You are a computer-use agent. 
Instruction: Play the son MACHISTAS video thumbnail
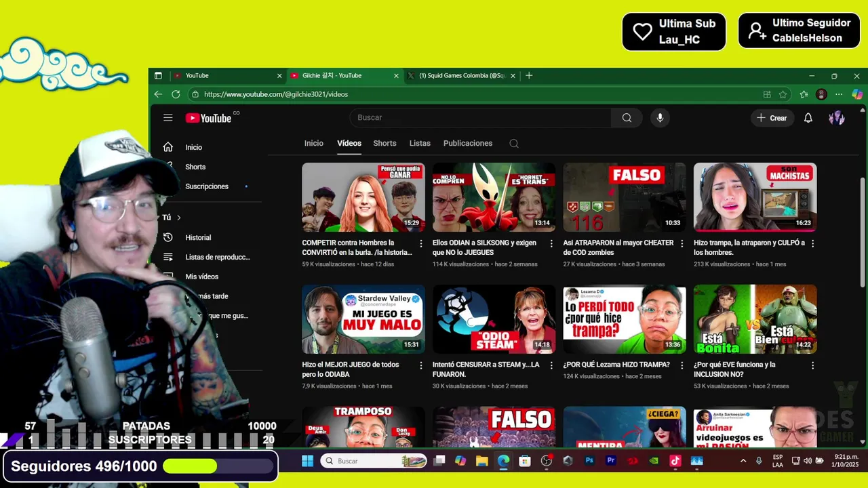click(755, 197)
